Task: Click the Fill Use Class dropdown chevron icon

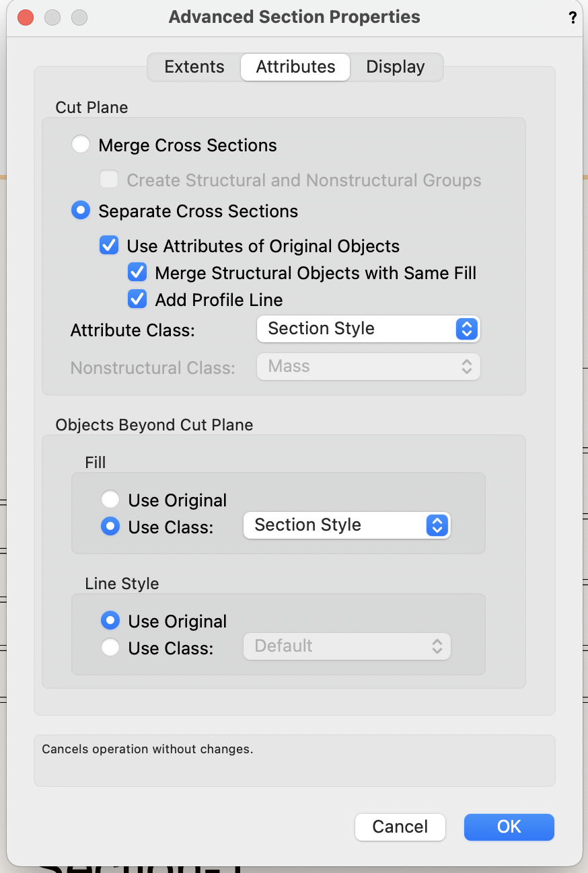Action: tap(438, 525)
